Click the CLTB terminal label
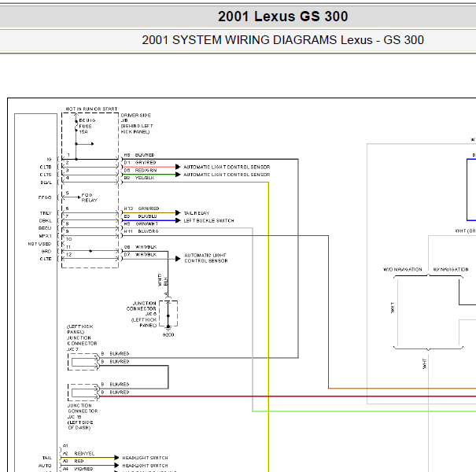This screenshot has height=472, width=476. click(46, 168)
